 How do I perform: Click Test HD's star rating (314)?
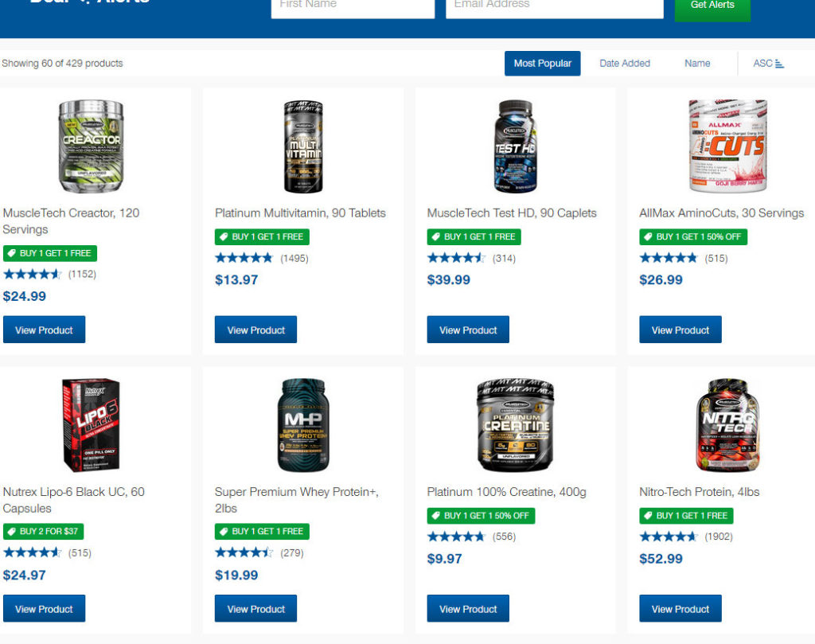click(456, 258)
